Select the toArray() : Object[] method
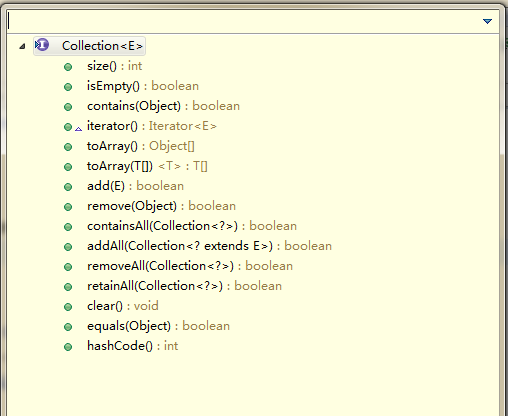Viewport: 508px width, 416px height. [141, 146]
